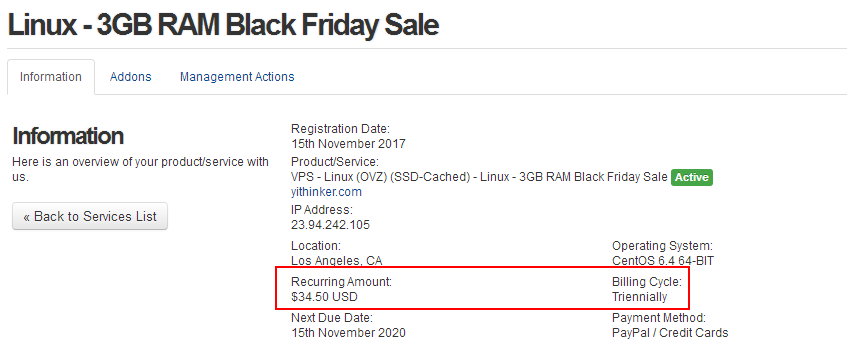Viewport: 847px width, 360px height.
Task: Select the page title Linux - 3GB RAM Black Friday Sale
Action: pos(223,25)
